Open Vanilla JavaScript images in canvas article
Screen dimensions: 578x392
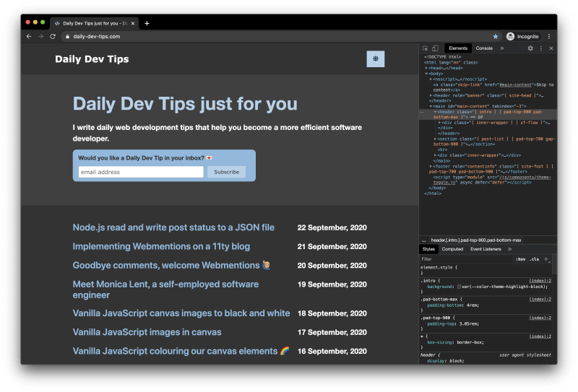(x=147, y=332)
